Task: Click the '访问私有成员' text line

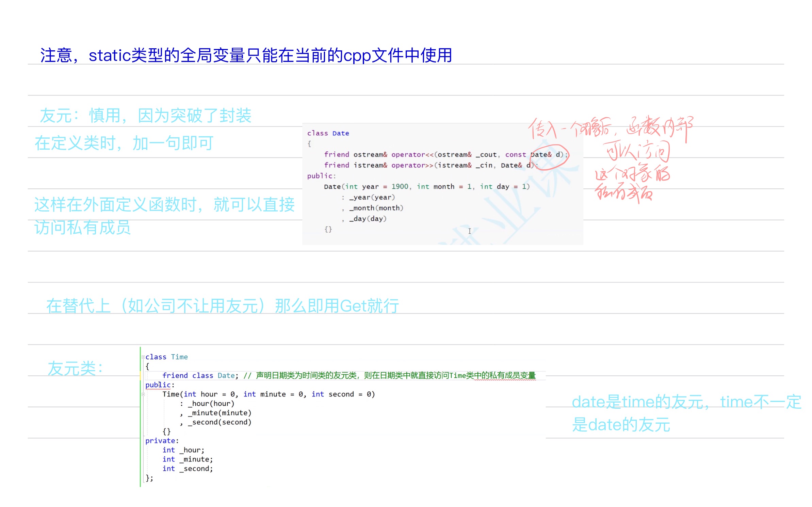Action: click(82, 227)
